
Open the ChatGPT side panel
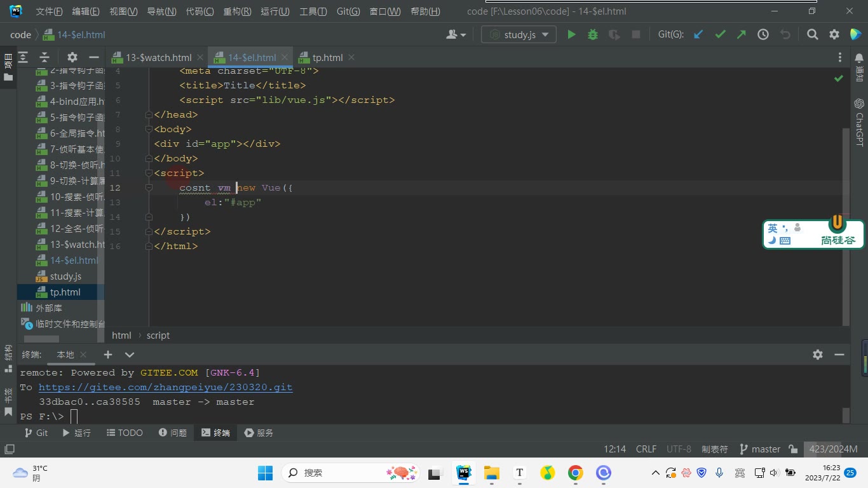(x=859, y=122)
